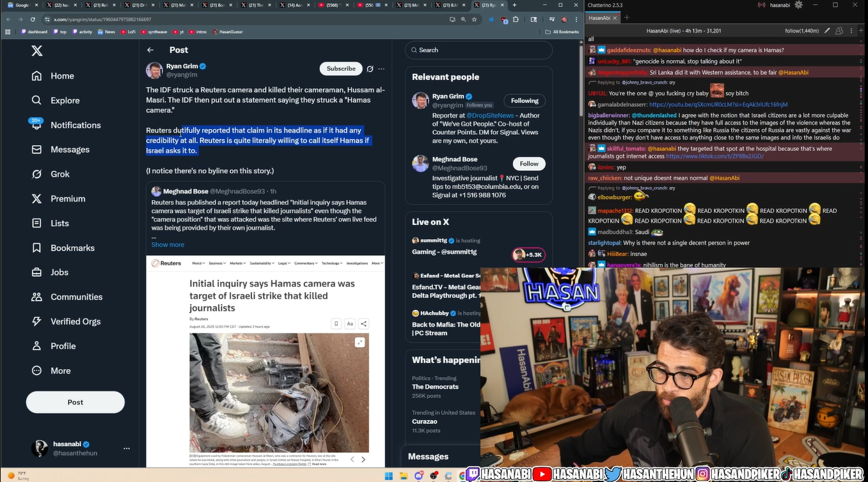
Task: Open the @DropSiteNews link
Action: [490, 116]
